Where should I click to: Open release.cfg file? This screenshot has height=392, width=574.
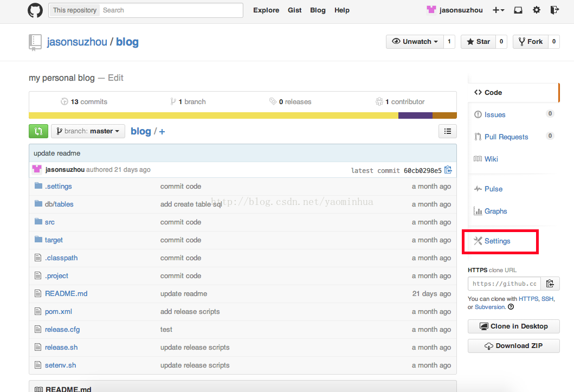tap(62, 330)
